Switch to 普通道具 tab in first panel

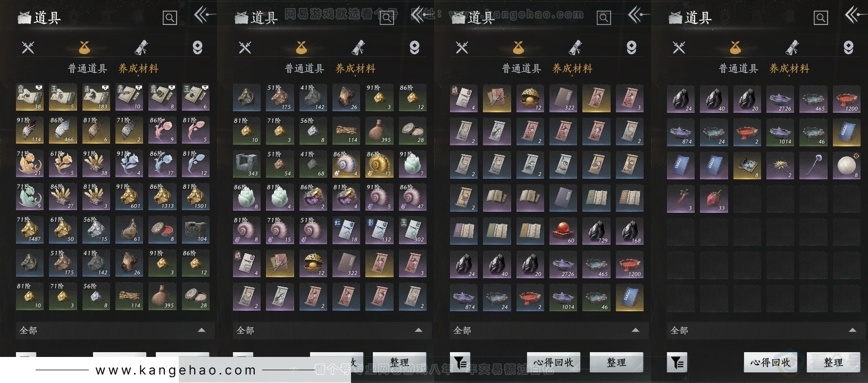pyautogui.click(x=87, y=69)
